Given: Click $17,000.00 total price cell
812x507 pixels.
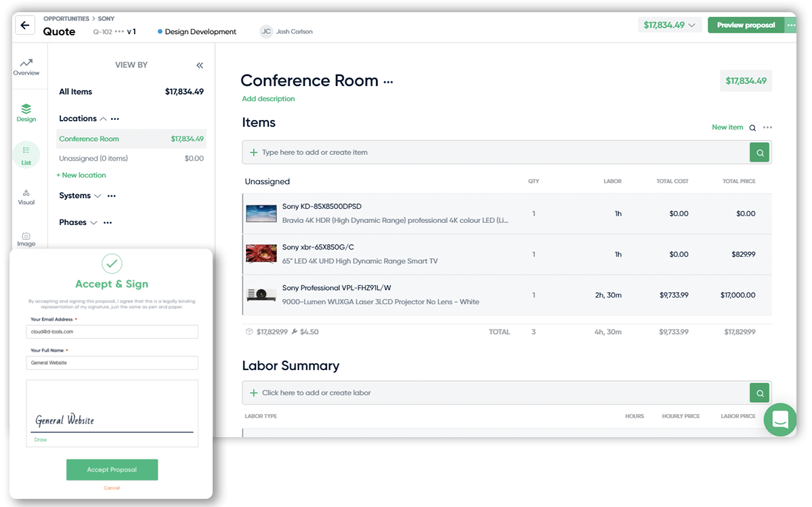Looking at the screenshot, I should (x=738, y=295).
